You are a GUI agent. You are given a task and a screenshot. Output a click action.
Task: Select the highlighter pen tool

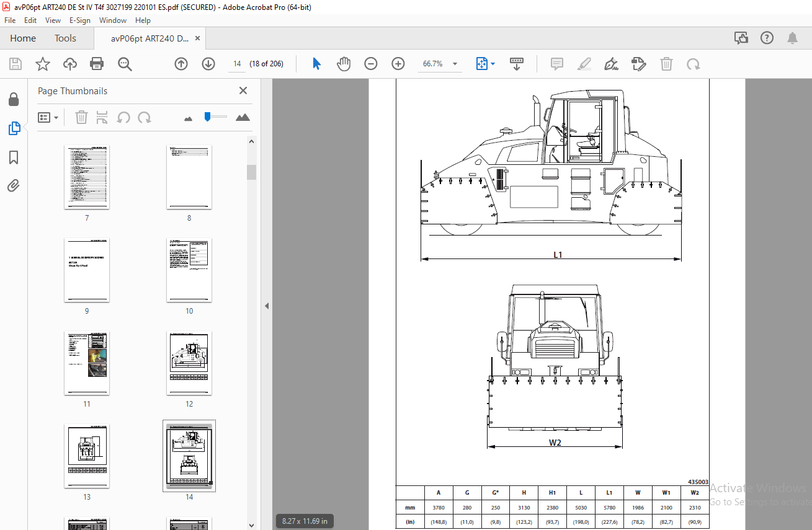coord(584,64)
